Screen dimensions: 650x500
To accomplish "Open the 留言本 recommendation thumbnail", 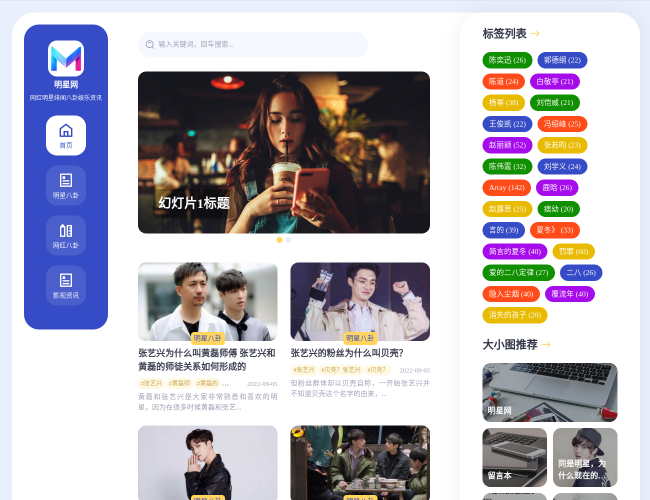I will tap(514, 457).
